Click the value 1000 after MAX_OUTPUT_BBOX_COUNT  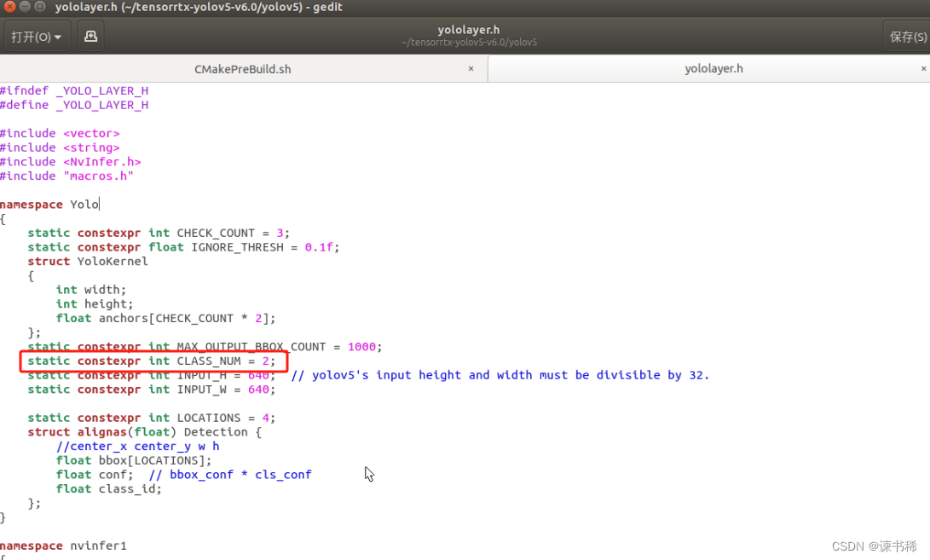[362, 346]
